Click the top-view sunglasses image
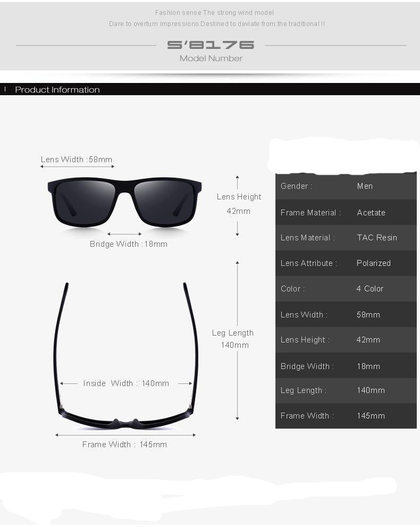 [125, 354]
